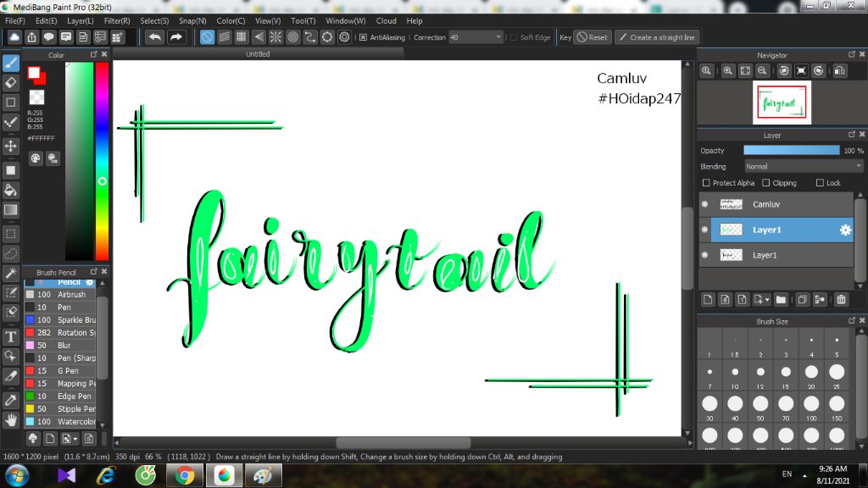
Task: Undock the Brush panel
Action: (x=93, y=272)
